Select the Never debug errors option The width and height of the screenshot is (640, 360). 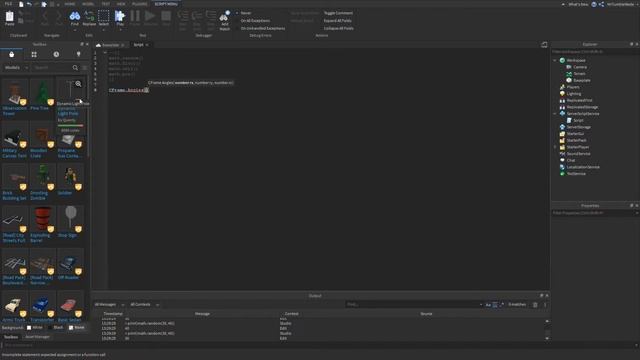[246, 13]
